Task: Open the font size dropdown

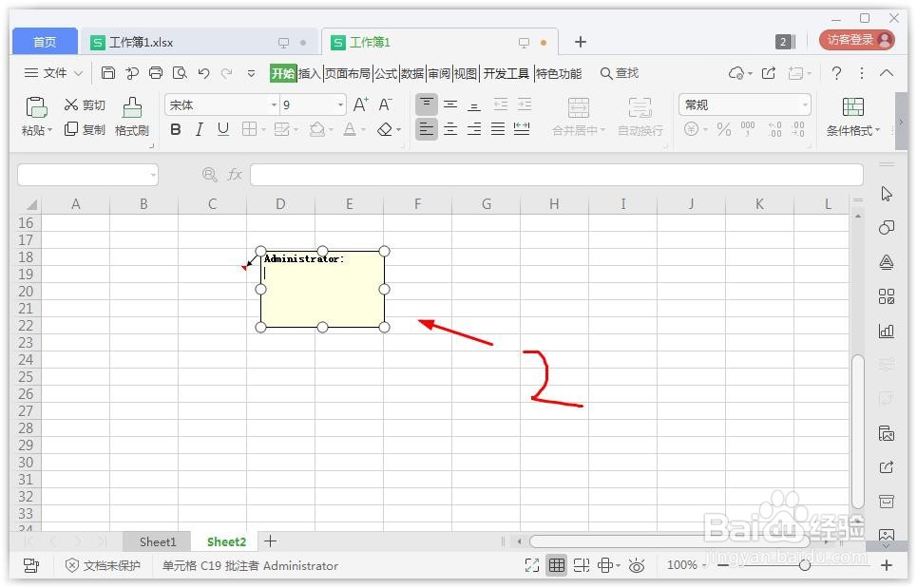Action: tap(340, 105)
